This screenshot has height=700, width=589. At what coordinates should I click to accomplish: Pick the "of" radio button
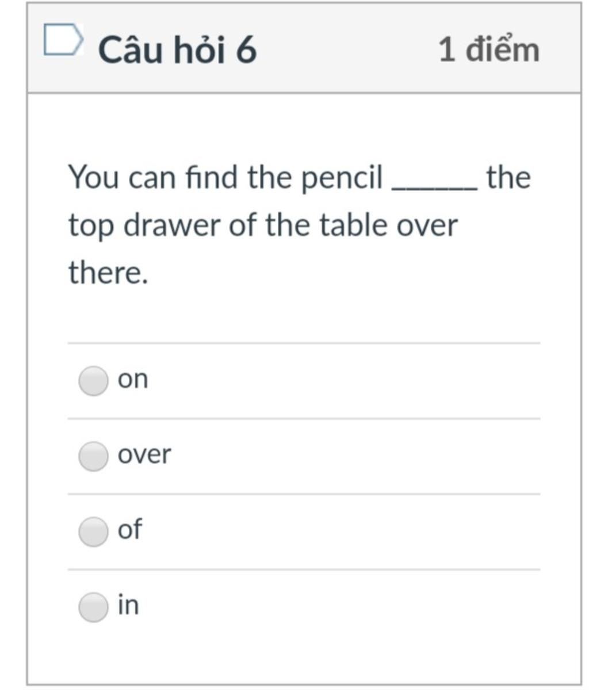pyautogui.click(x=93, y=531)
